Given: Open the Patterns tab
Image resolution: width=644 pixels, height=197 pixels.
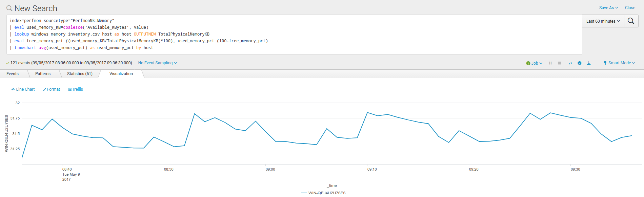Looking at the screenshot, I should (43, 74).
